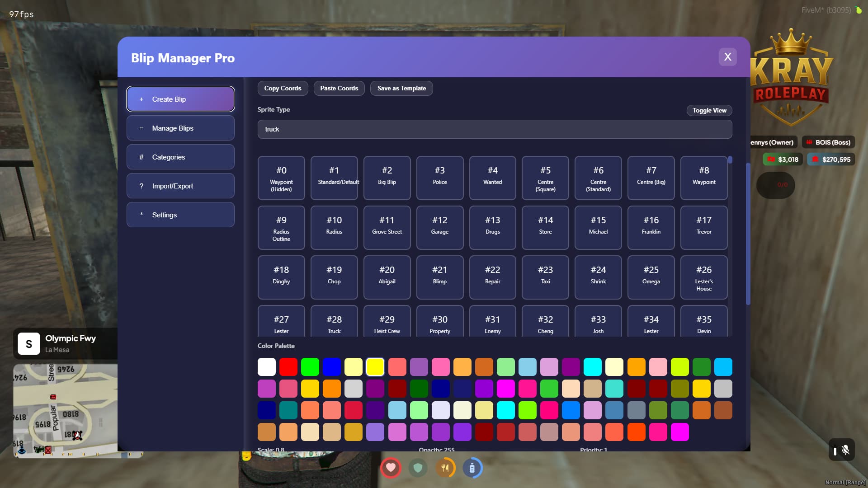
Task: Click the Copy Coords button
Action: tap(283, 88)
